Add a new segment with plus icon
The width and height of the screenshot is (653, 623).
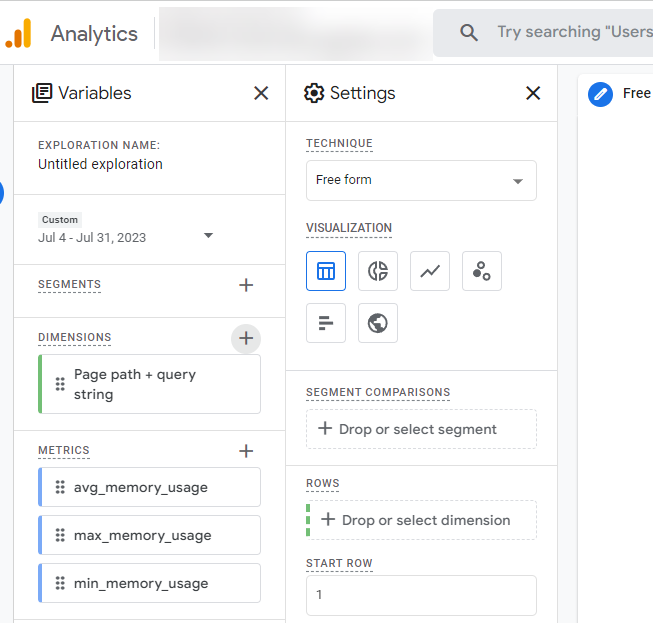[246, 285]
